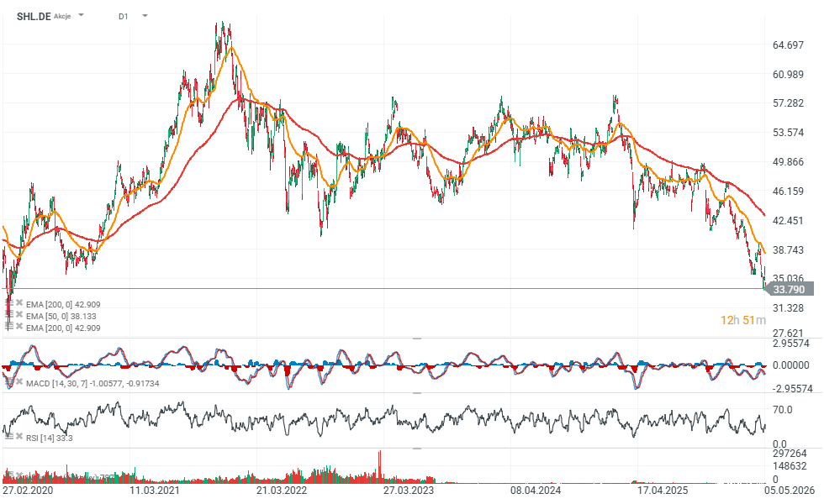The width and height of the screenshot is (824, 504).
Task: Open volume indicator settings icon
Action: (x=9, y=475)
